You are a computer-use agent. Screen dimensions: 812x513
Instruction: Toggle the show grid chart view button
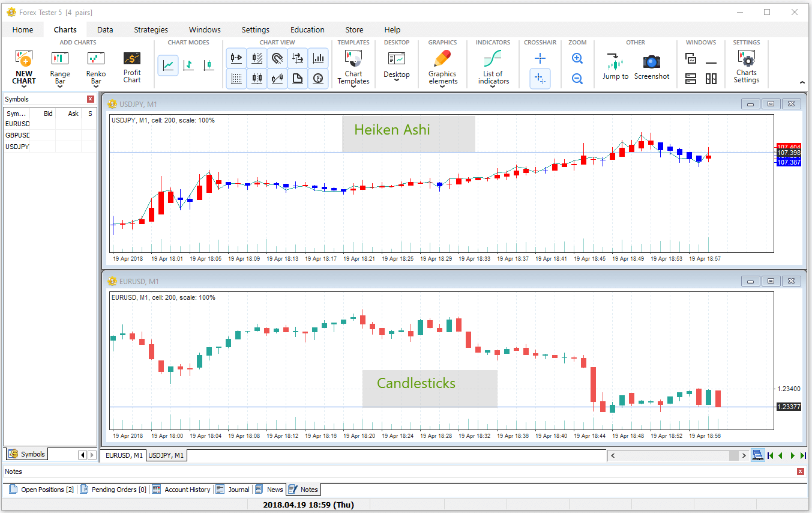(x=236, y=78)
